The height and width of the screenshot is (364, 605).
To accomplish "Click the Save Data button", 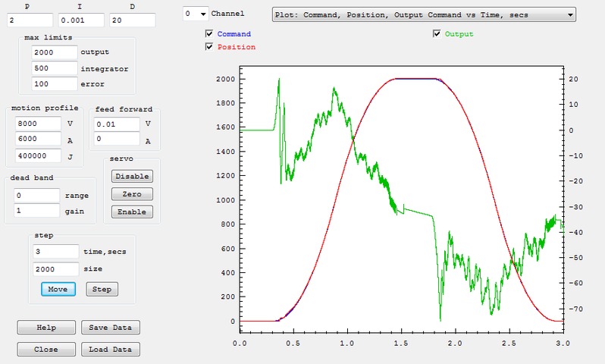I will coord(110,328).
